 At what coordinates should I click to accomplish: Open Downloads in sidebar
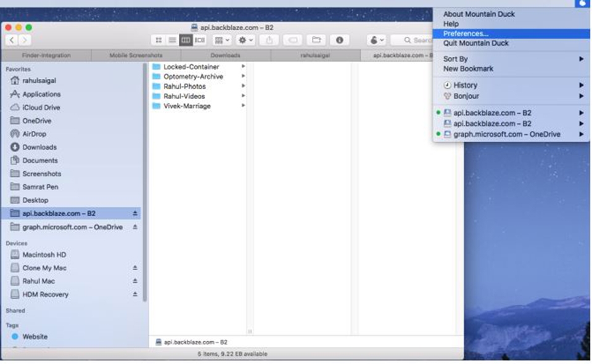pos(39,147)
